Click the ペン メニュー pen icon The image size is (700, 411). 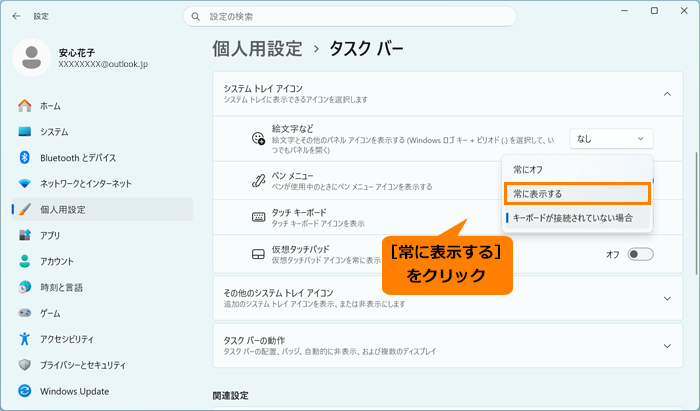click(258, 180)
